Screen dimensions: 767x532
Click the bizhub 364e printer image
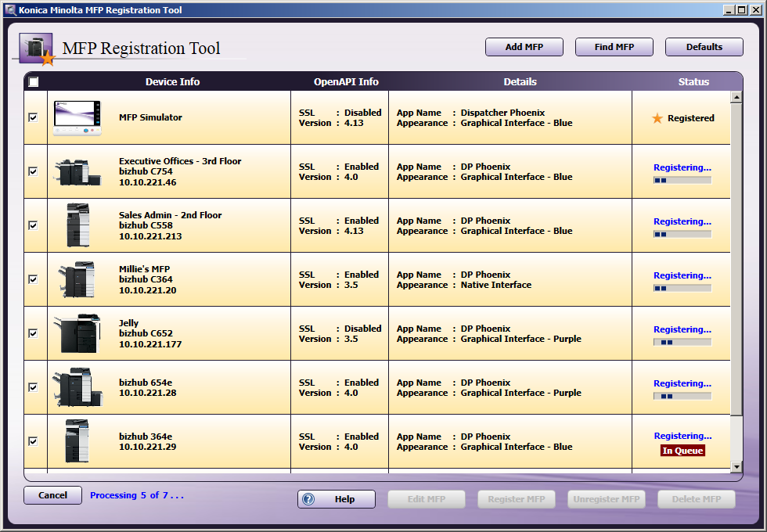click(x=77, y=441)
